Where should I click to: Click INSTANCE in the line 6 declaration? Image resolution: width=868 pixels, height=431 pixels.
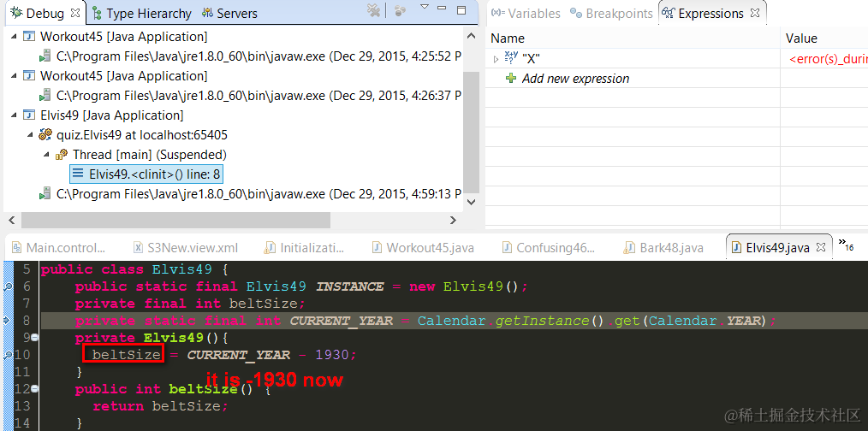pyautogui.click(x=349, y=286)
